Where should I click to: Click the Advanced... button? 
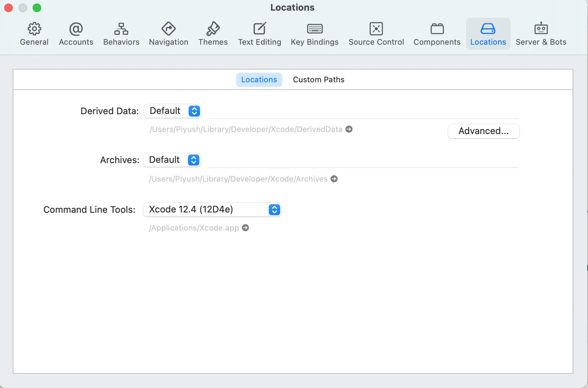483,131
